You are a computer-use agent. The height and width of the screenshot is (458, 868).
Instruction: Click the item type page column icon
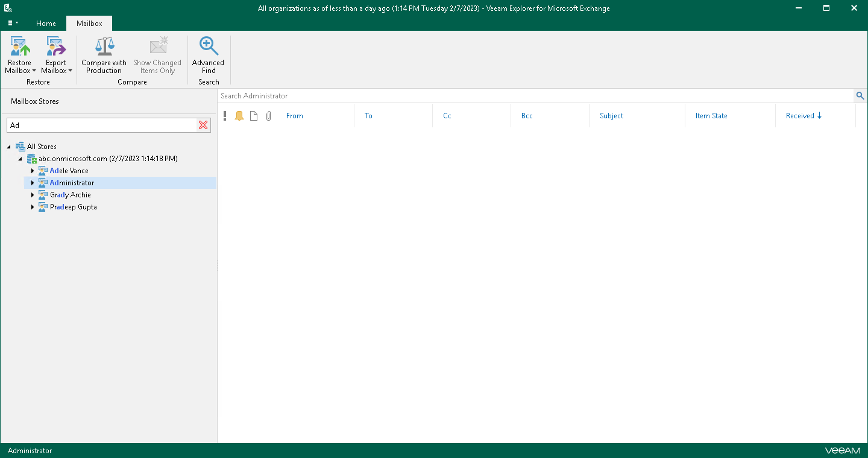click(x=254, y=116)
